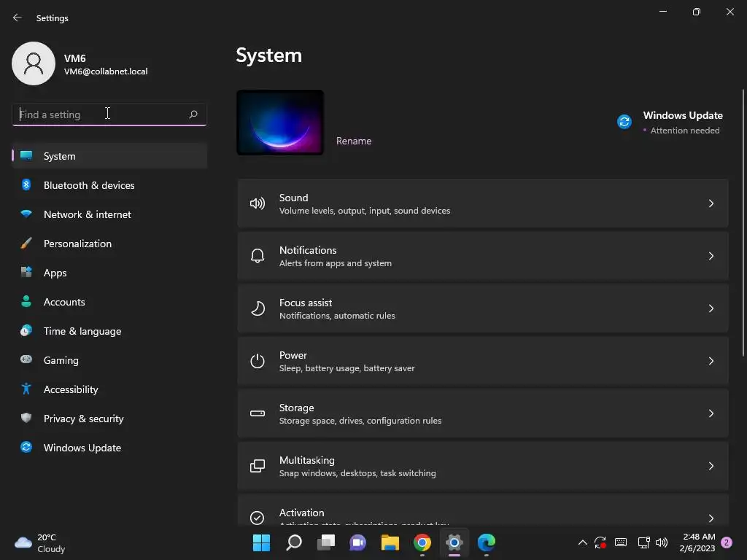Open Gaming settings
The height and width of the screenshot is (560, 747).
pos(109,360)
